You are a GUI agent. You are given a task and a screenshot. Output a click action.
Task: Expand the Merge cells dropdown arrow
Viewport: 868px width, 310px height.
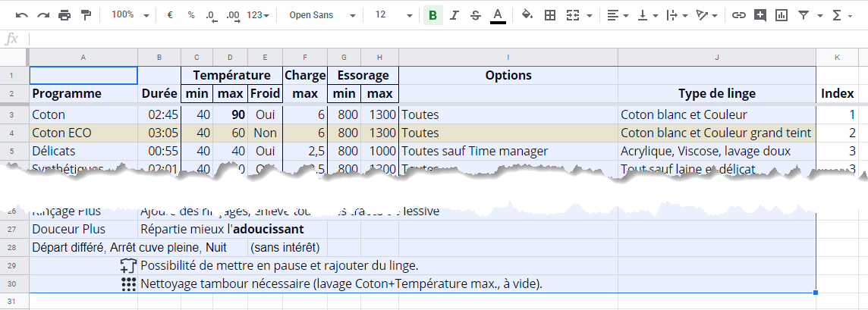589,16
